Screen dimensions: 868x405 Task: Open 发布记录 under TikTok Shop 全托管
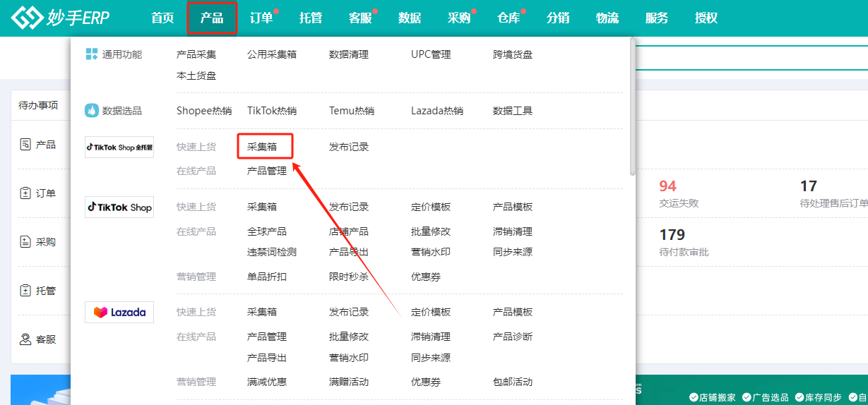[349, 147]
